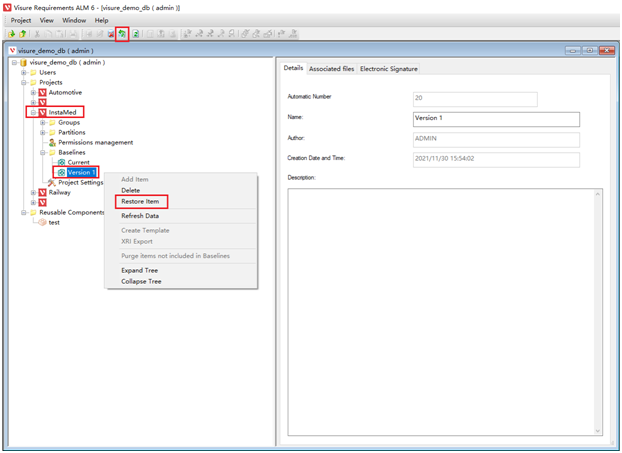Open the Help menu

click(101, 20)
